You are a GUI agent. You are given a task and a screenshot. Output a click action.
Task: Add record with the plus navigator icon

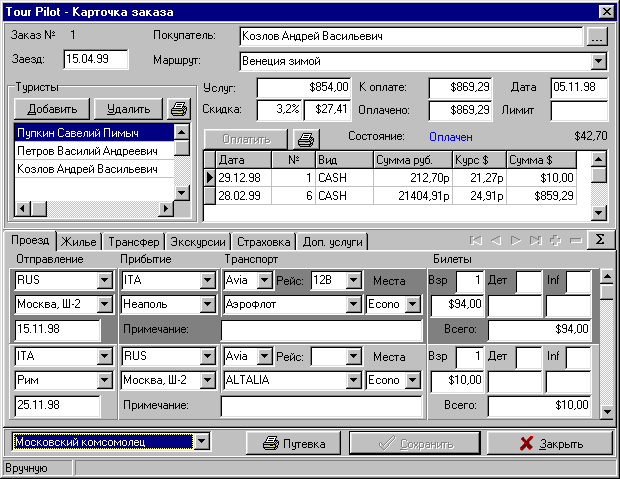coord(556,240)
